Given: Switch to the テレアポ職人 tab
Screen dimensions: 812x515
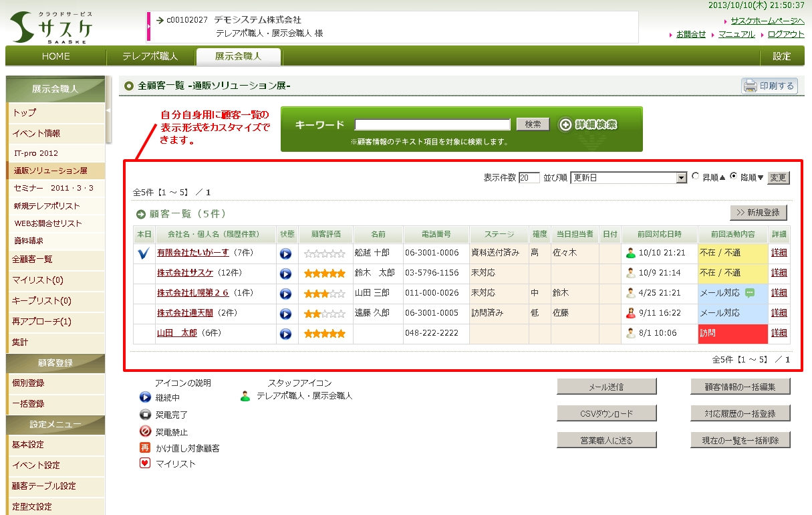Looking at the screenshot, I should tap(150, 56).
